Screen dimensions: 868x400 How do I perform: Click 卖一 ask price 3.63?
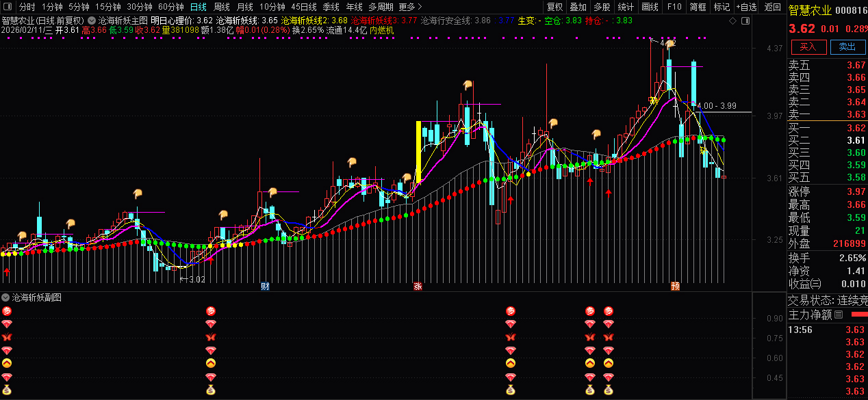pos(856,114)
